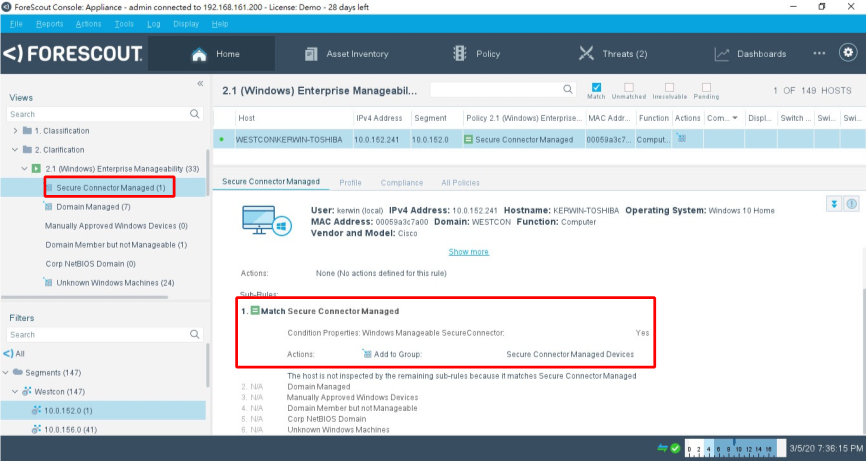Click the Add to Group action icon
The width and height of the screenshot is (866, 461).
pos(367,353)
